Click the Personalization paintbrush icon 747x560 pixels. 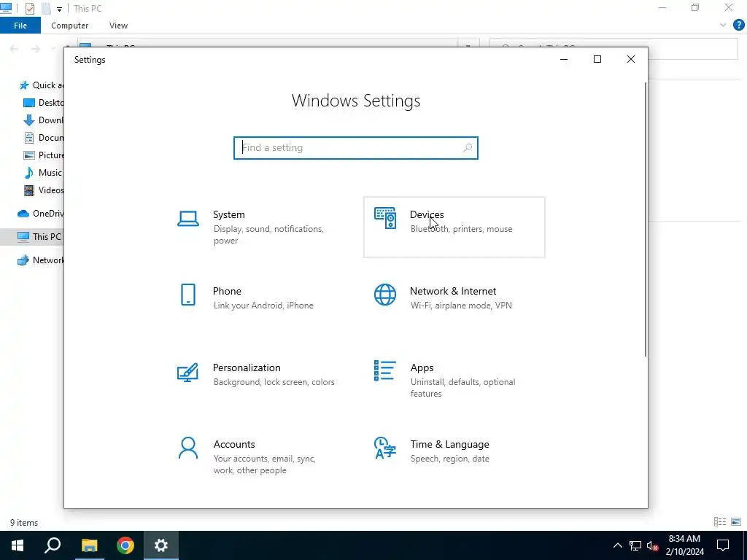(x=187, y=373)
